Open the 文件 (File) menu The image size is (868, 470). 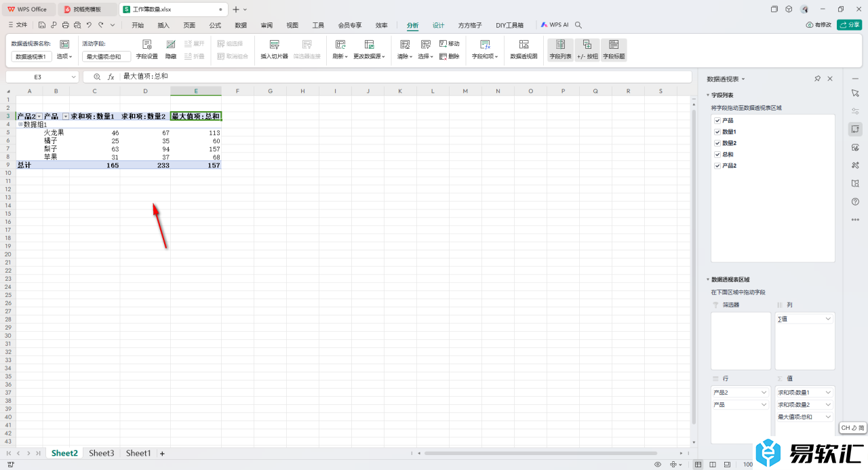point(18,25)
